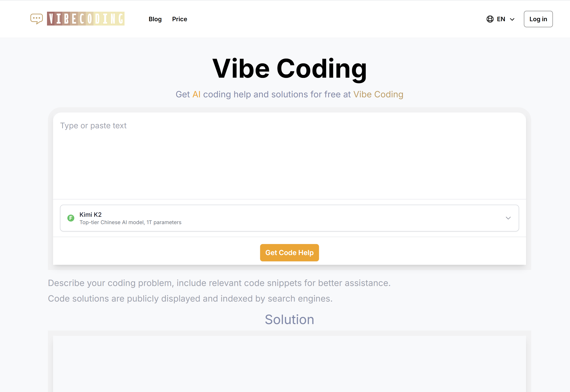Click the green F badge beside Kimi K2
Image resolution: width=570 pixels, height=392 pixels.
coord(71,218)
